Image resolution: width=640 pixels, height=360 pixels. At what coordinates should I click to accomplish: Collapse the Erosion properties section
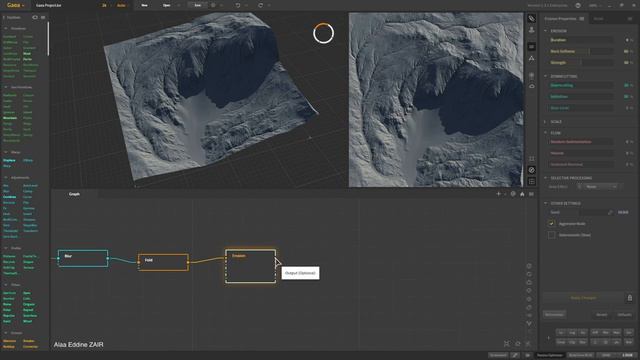click(x=546, y=31)
